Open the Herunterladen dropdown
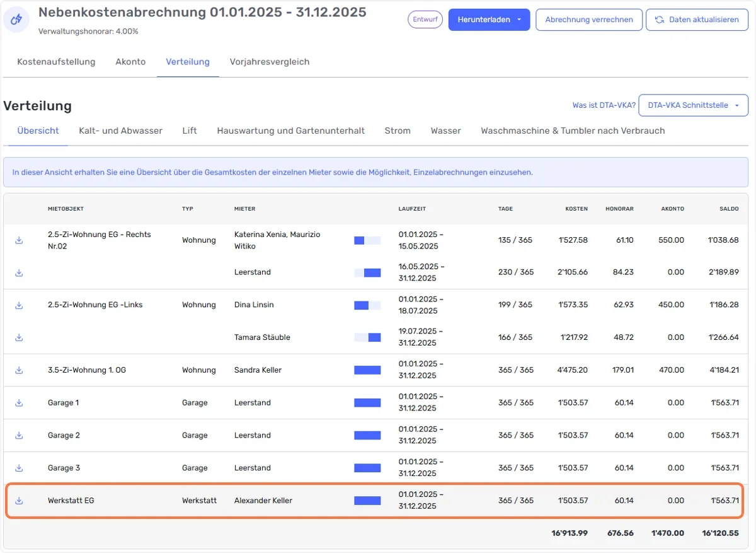Viewport: 756px width, 553px height. 489,20
